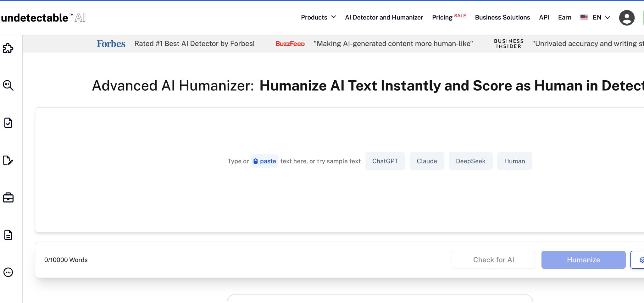Screen dimensions: 644x303
Task: Open the Pricing menu with SALE label
Action: point(443,17)
